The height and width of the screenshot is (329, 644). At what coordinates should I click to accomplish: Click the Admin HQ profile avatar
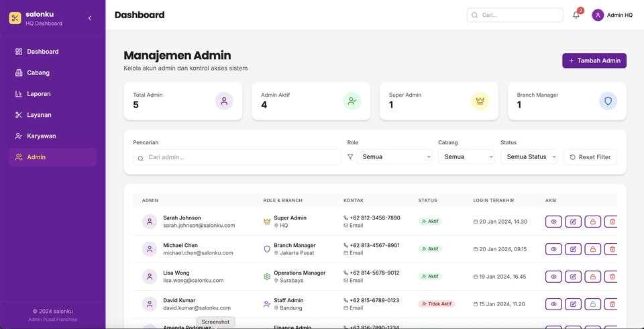click(x=598, y=15)
